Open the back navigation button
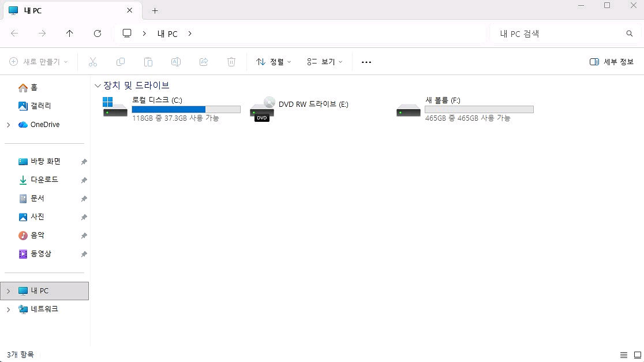Viewport: 644px width, 362px height. pos(14,33)
